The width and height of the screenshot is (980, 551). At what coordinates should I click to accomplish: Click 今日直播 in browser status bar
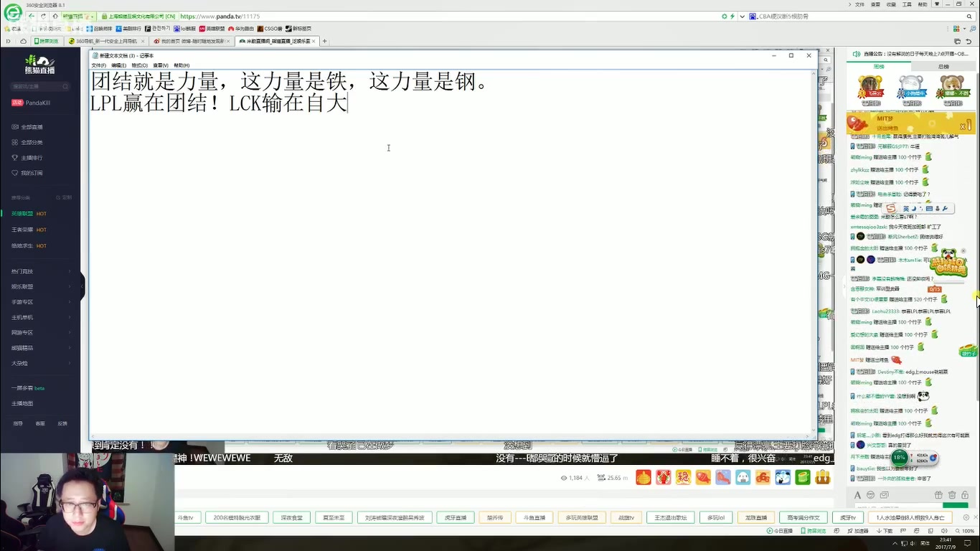[x=780, y=531]
